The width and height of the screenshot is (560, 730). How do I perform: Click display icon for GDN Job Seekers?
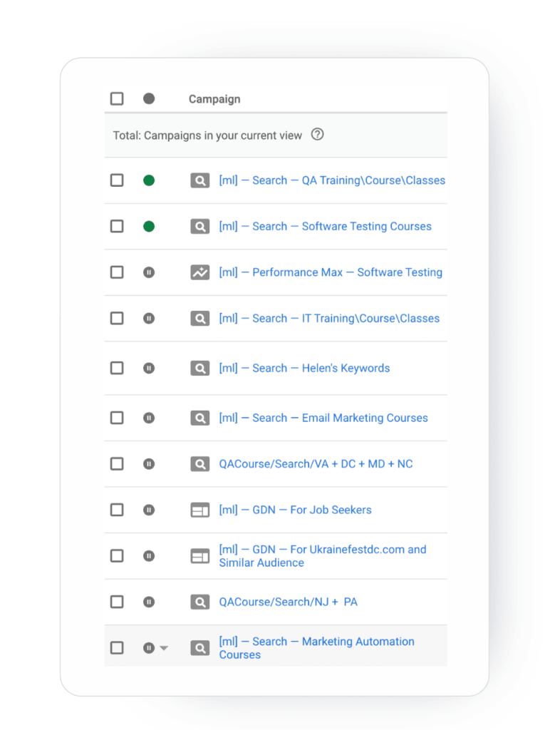pyautogui.click(x=200, y=510)
